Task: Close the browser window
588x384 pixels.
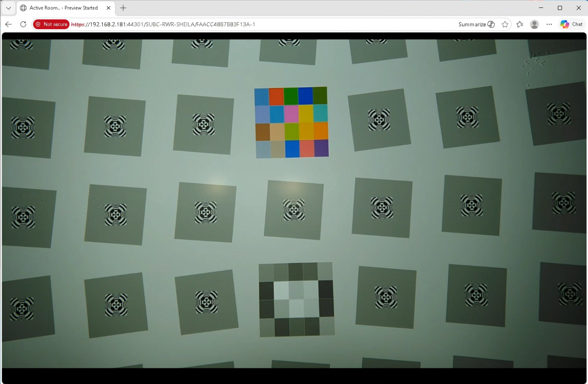Action: pos(579,8)
